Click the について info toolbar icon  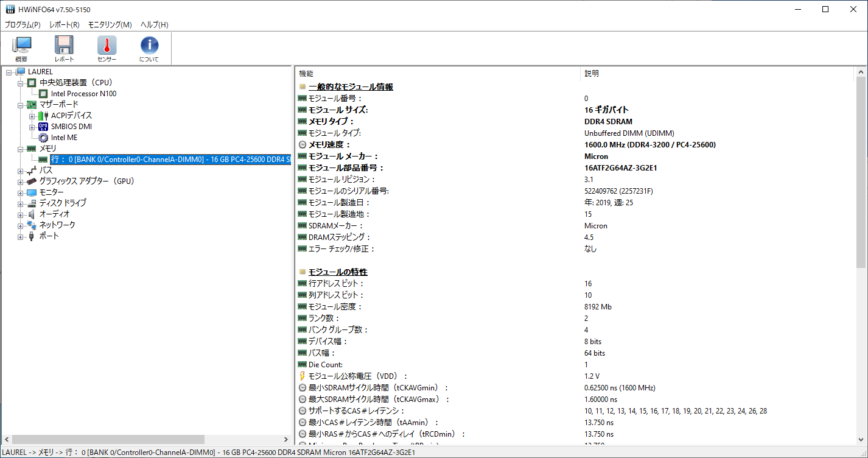[149, 49]
